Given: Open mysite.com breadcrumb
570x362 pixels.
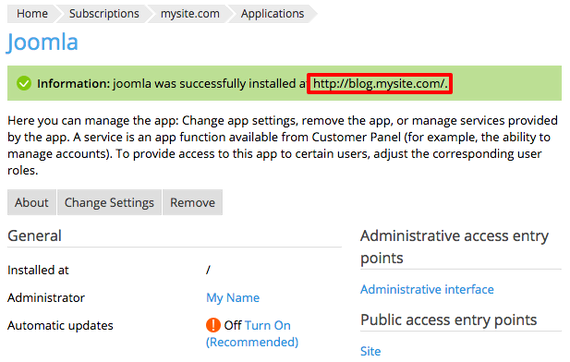Looking at the screenshot, I should click(190, 14).
